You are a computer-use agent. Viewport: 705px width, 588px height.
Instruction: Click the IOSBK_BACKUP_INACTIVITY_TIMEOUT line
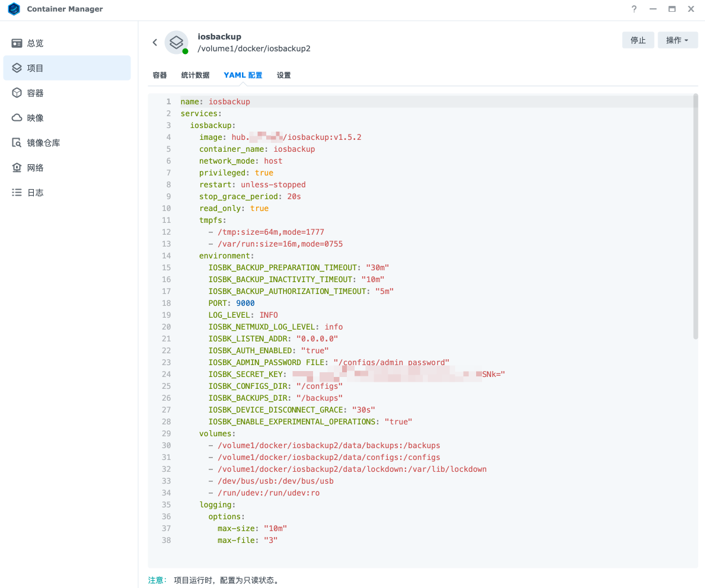point(296,279)
